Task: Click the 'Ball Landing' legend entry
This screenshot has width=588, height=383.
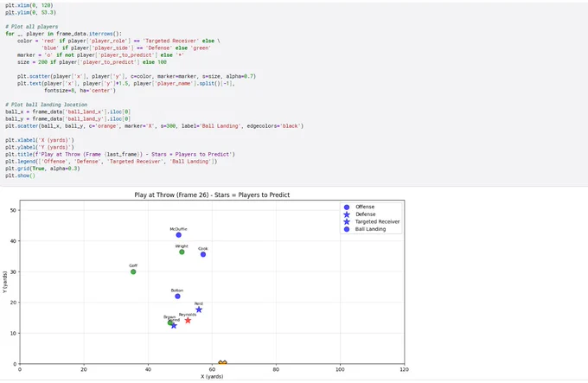Action: [x=370, y=229]
